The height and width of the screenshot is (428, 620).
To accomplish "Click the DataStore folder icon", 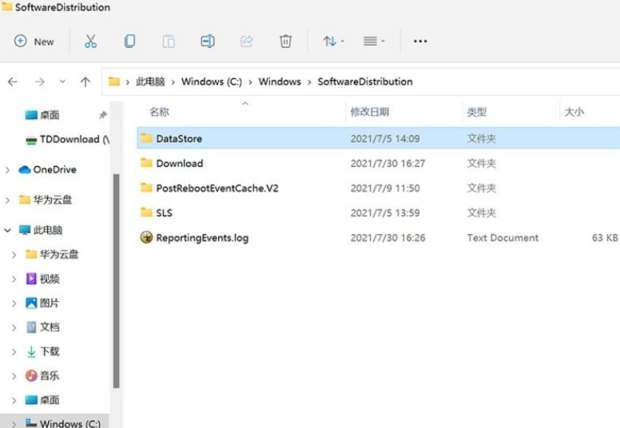I will coord(146,138).
